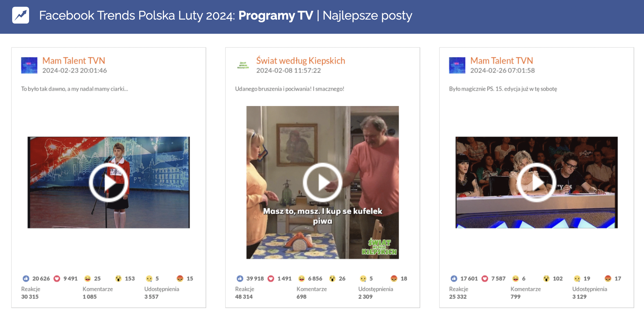The height and width of the screenshot is (318, 644).
Task: Open Mam Talent TVN link in first card
Action: [x=74, y=61]
